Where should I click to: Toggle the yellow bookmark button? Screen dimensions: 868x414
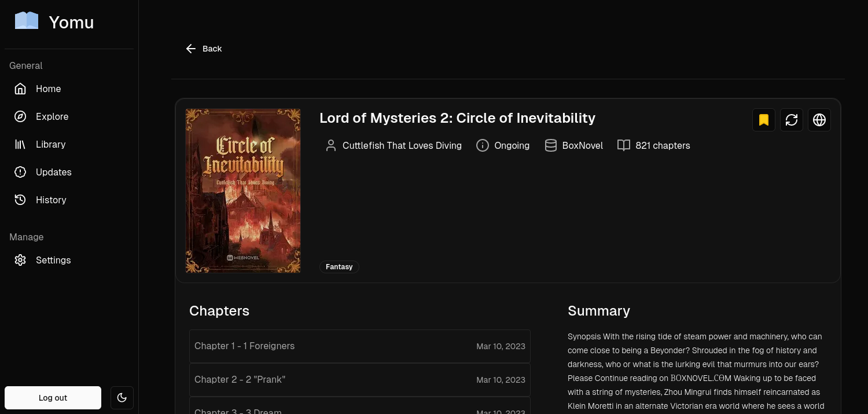(764, 120)
